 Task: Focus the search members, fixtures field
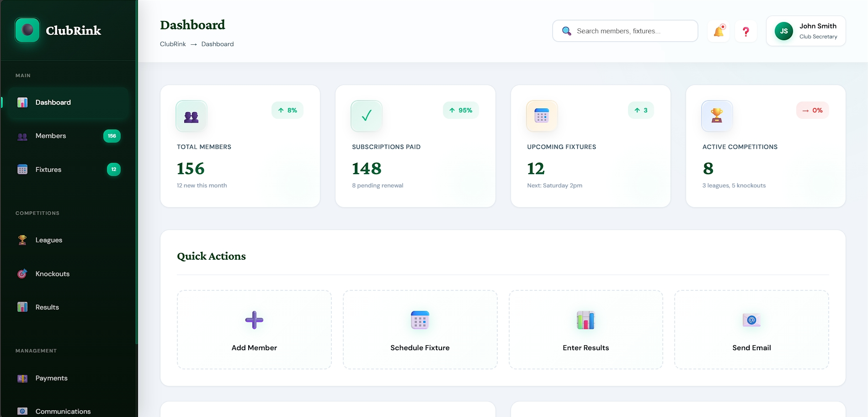633,31
